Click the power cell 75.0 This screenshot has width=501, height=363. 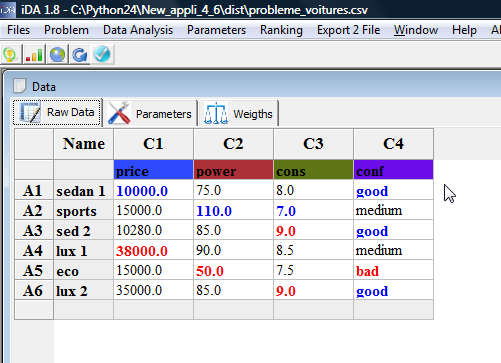234,190
